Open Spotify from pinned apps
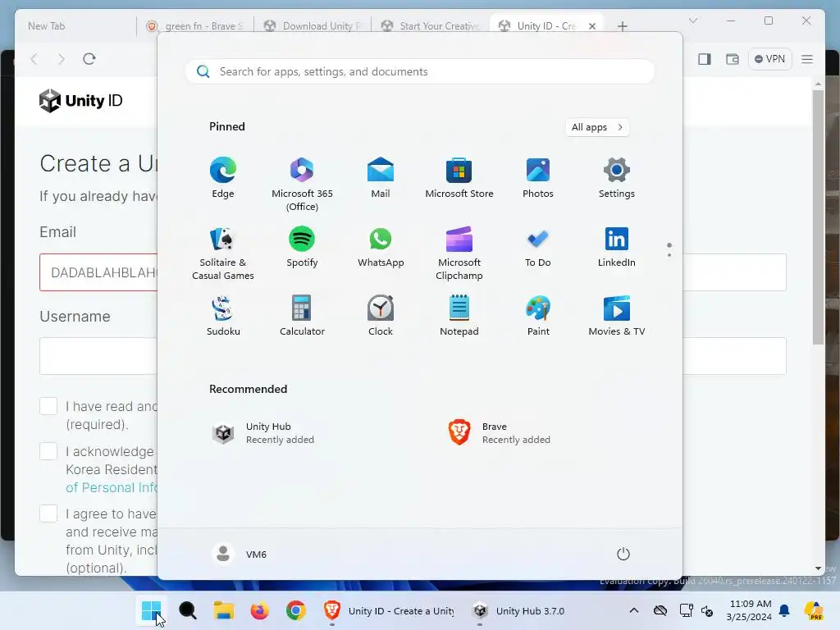 point(302,247)
